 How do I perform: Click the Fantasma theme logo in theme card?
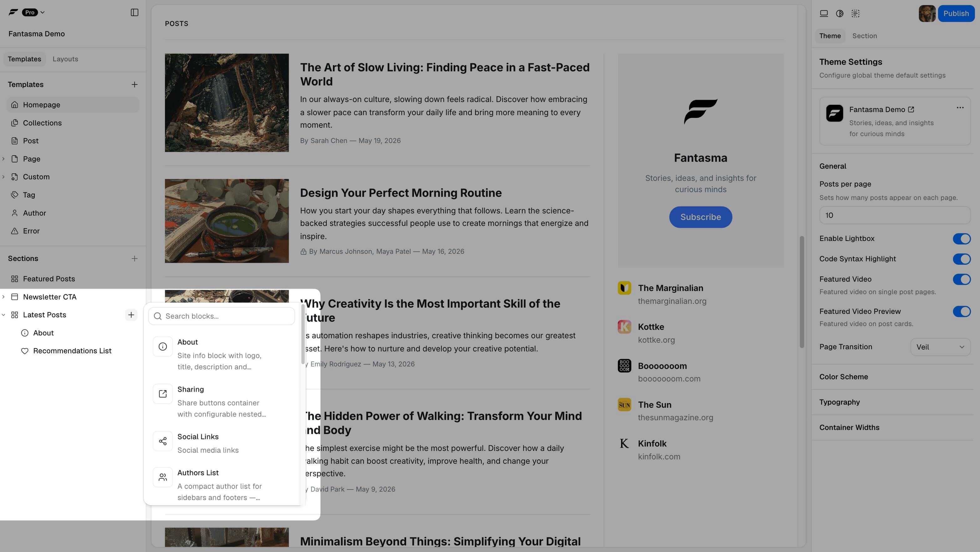(835, 113)
